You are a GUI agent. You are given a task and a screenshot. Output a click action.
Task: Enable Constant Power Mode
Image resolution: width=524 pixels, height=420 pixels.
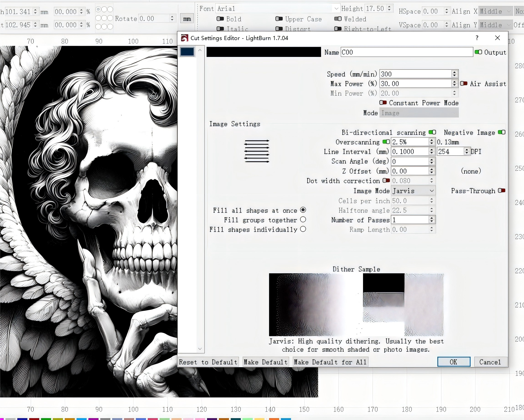point(383,103)
